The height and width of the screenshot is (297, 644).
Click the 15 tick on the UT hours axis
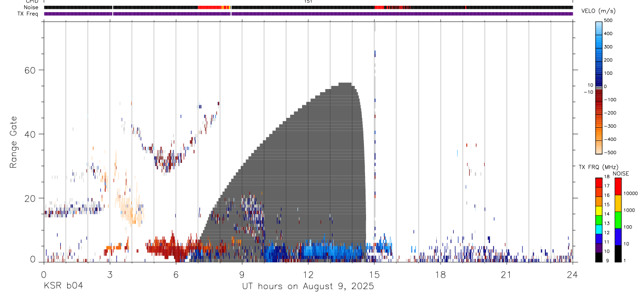[374, 274]
